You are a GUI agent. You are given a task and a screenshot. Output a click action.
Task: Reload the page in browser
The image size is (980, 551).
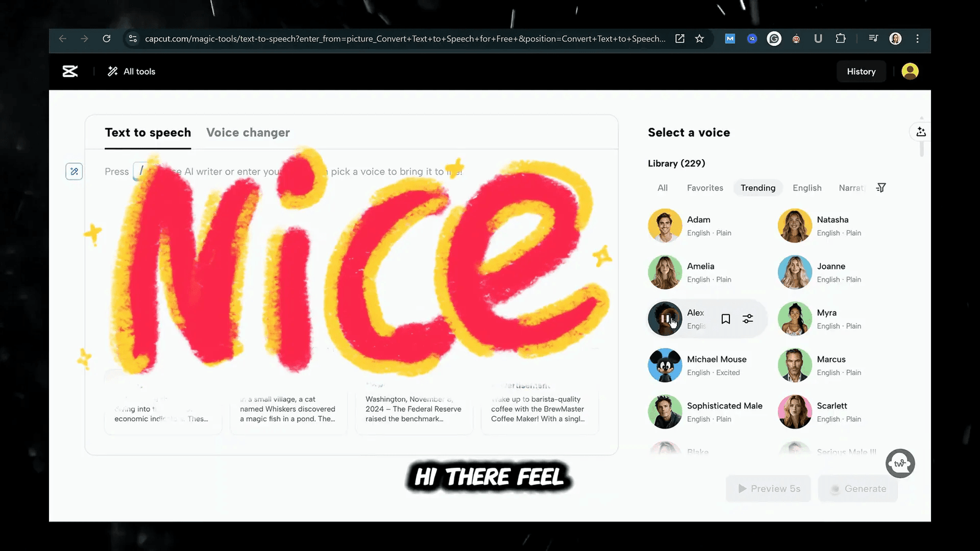point(107,39)
